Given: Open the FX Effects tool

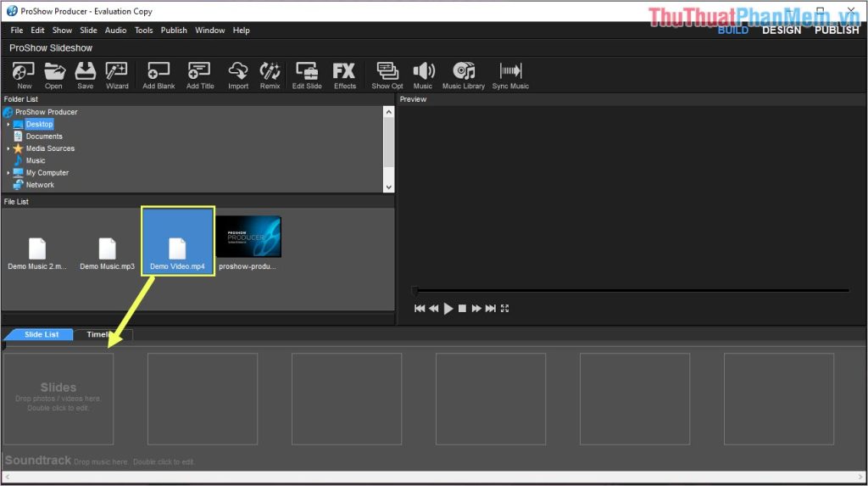Looking at the screenshot, I should coord(344,75).
